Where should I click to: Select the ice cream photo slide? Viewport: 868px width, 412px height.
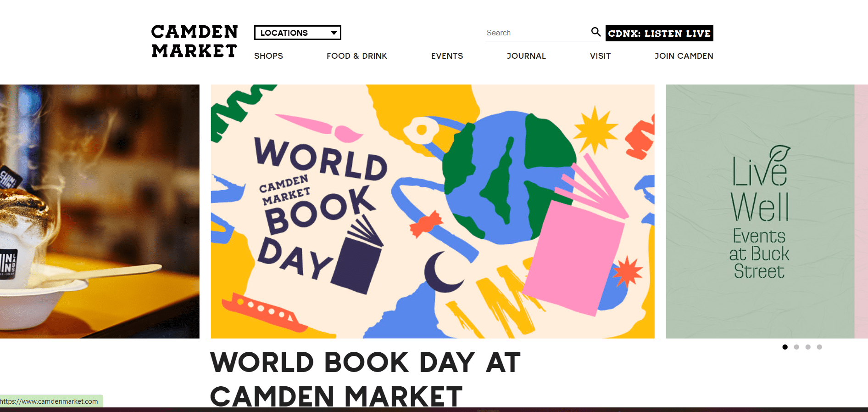[x=100, y=211]
